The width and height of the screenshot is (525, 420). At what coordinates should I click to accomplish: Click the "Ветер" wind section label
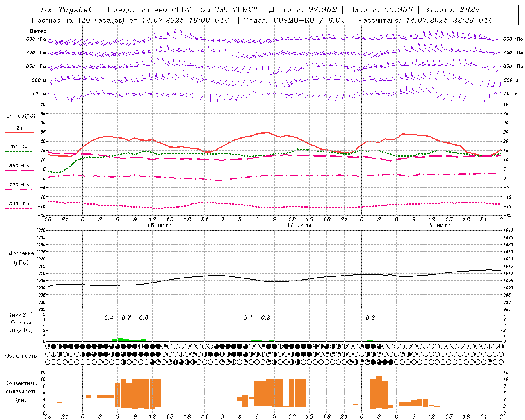tap(38, 31)
